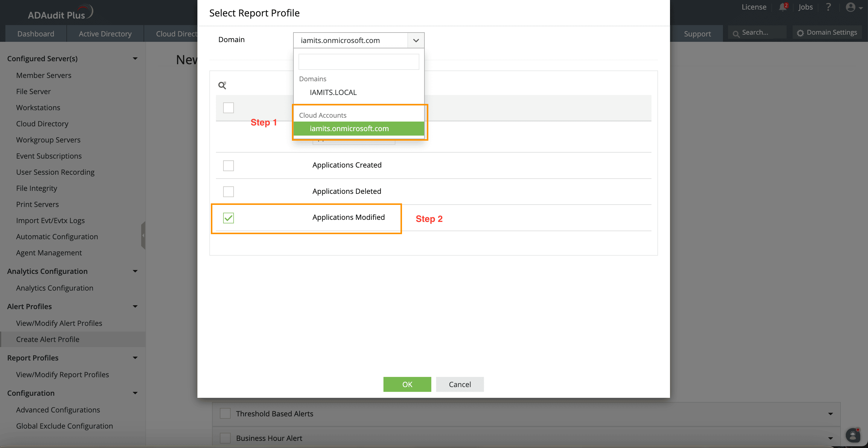Click the search filter icon in dialog

pos(222,85)
